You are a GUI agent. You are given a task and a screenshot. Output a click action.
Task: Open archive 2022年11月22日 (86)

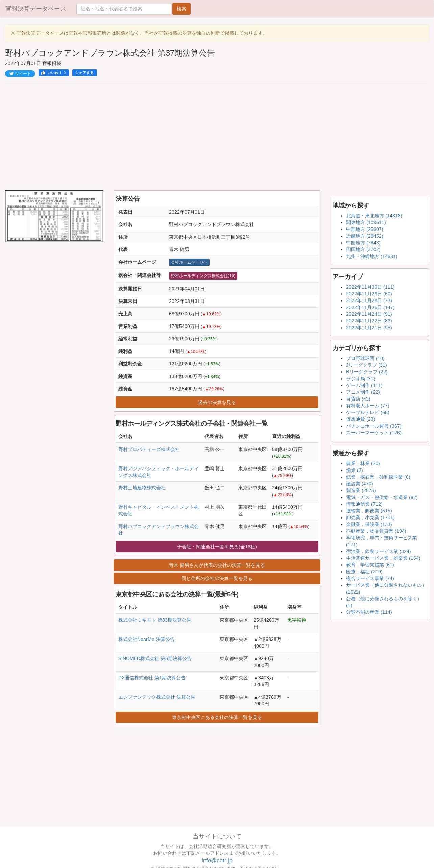click(369, 321)
